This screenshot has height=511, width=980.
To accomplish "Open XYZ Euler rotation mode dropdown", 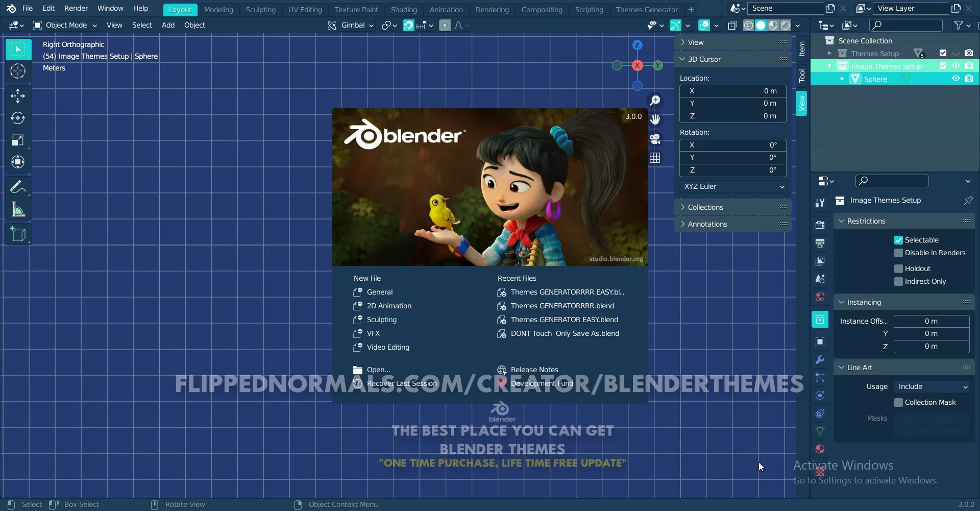I will 733,186.
